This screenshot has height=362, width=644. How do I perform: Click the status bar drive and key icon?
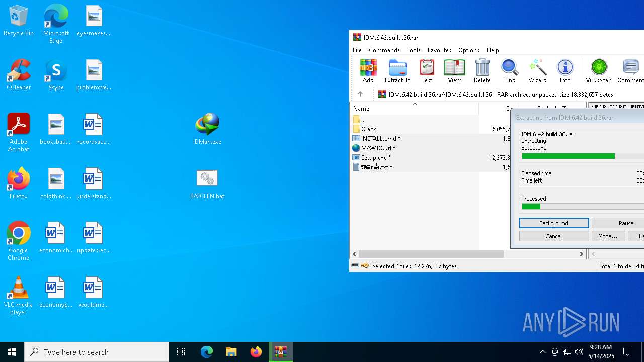pos(360,266)
